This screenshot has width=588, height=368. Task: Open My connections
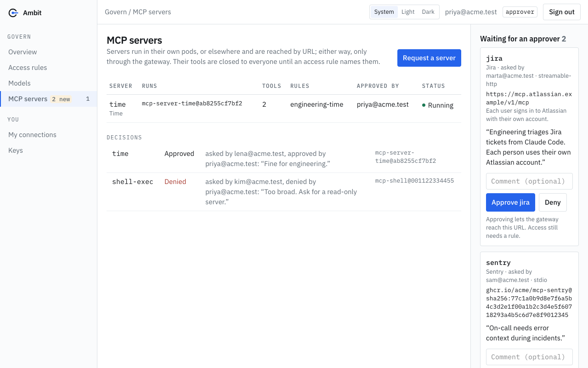[x=49, y=135]
